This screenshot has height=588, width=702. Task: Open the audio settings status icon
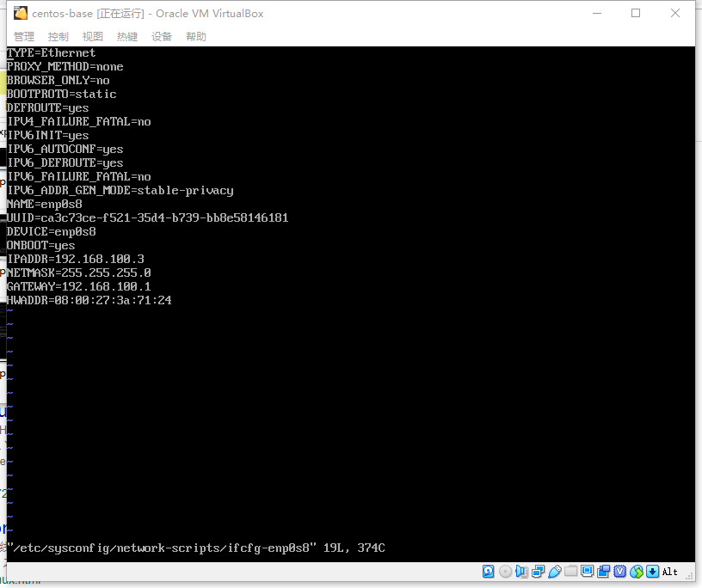click(521, 572)
